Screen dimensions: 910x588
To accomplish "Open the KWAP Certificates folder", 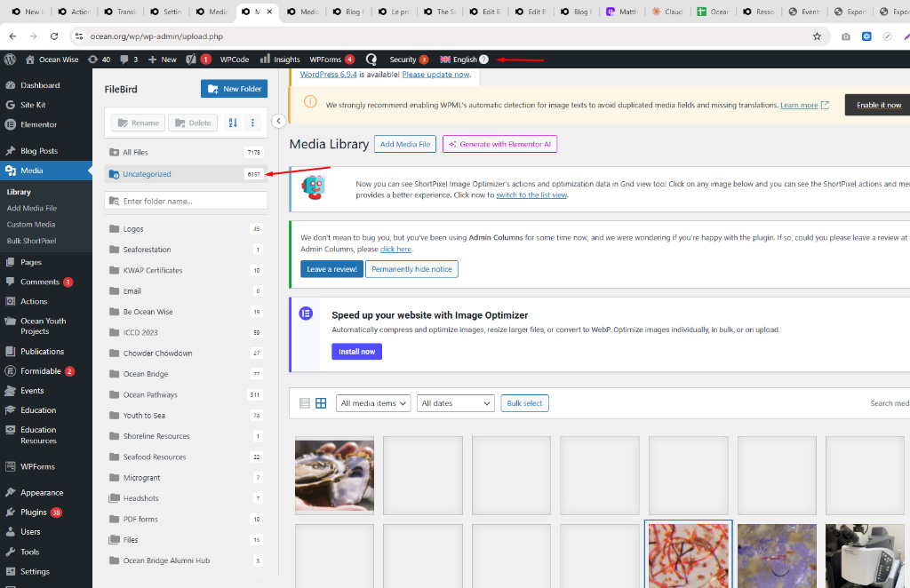I will coord(186,270).
